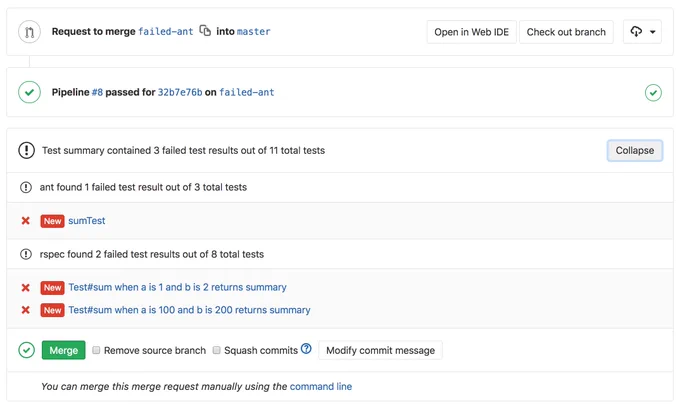Enable Remove source branch checkbox

point(96,350)
